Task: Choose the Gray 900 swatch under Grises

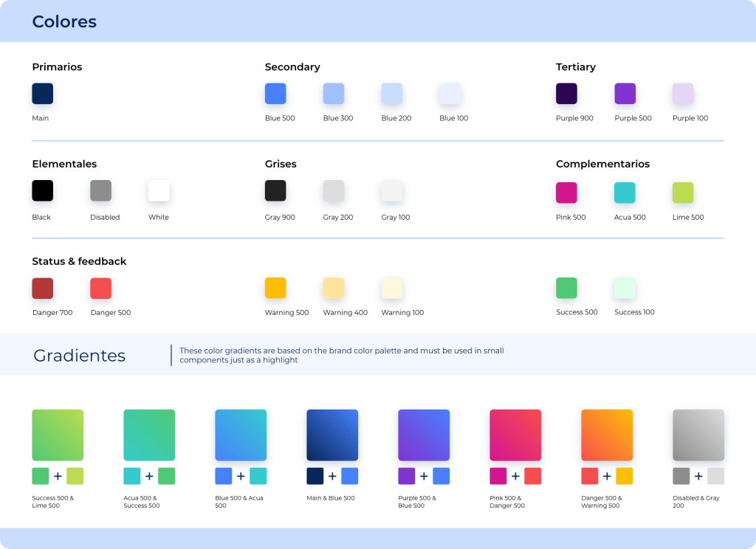Action: 275,190
